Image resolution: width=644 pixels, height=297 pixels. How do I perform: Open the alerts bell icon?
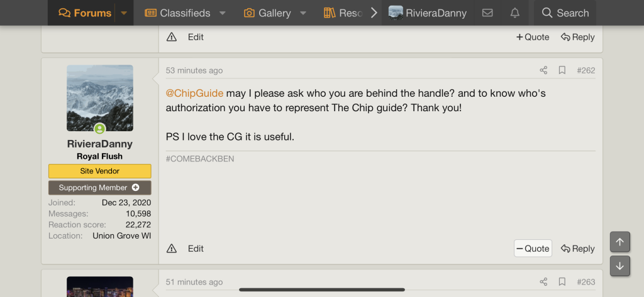coord(515,13)
